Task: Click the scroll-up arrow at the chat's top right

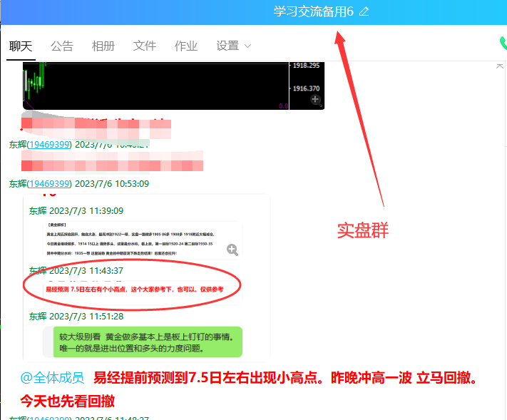Action: coord(500,66)
